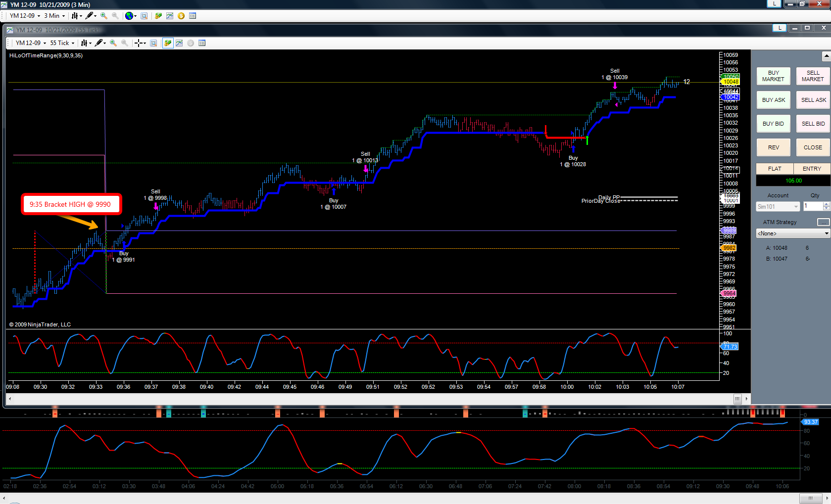Click the A: 10048 ask price
Viewport: 831px width, 504px height.
point(777,248)
